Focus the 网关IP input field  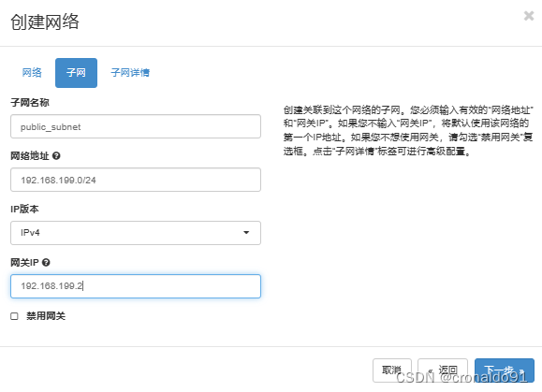pyautogui.click(x=136, y=286)
